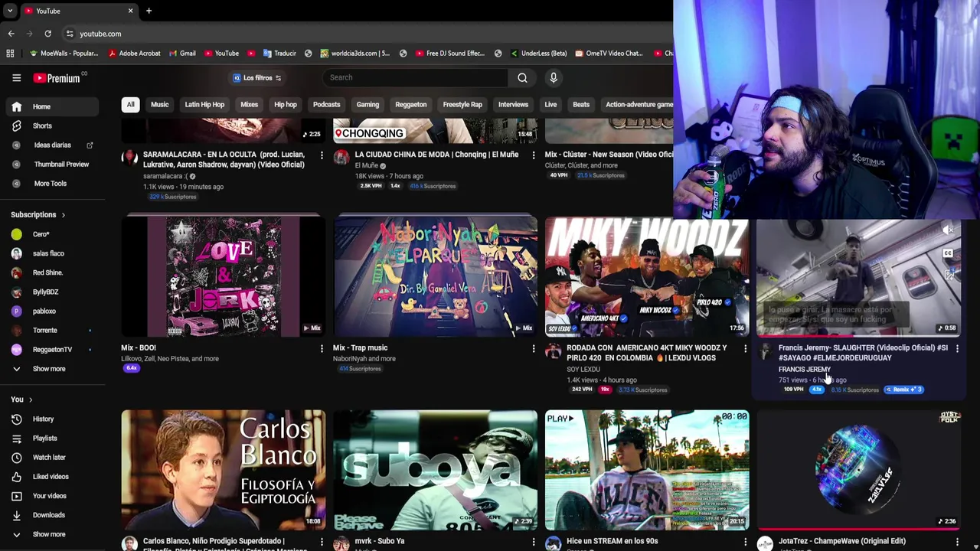Image resolution: width=980 pixels, height=551 pixels.
Task: Open three-dot menu for Mix - Trap music
Action: point(534,349)
